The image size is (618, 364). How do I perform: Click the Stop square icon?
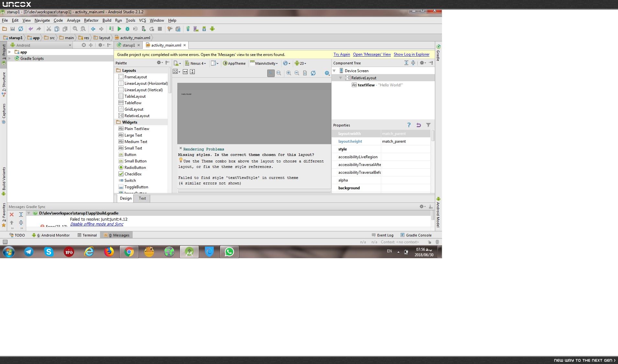[160, 29]
